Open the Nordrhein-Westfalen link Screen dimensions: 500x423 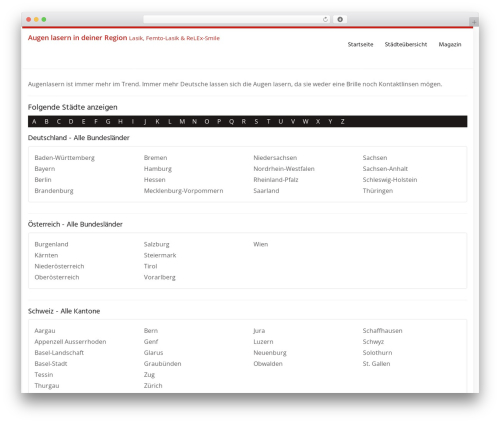point(284,169)
